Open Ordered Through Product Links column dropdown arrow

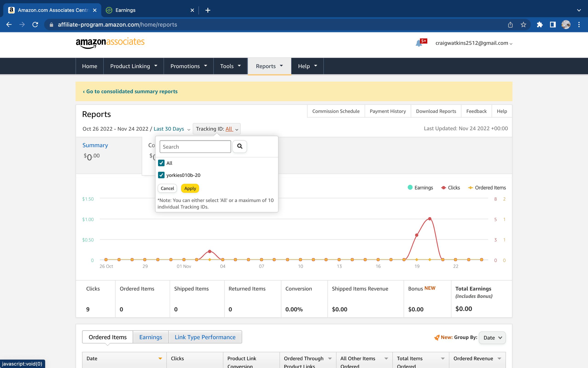click(330, 359)
